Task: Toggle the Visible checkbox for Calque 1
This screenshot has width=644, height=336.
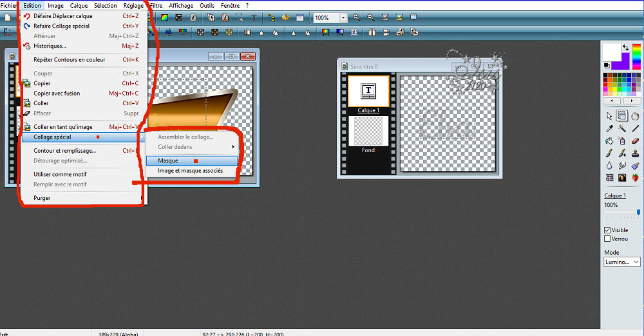Action: 607,230
